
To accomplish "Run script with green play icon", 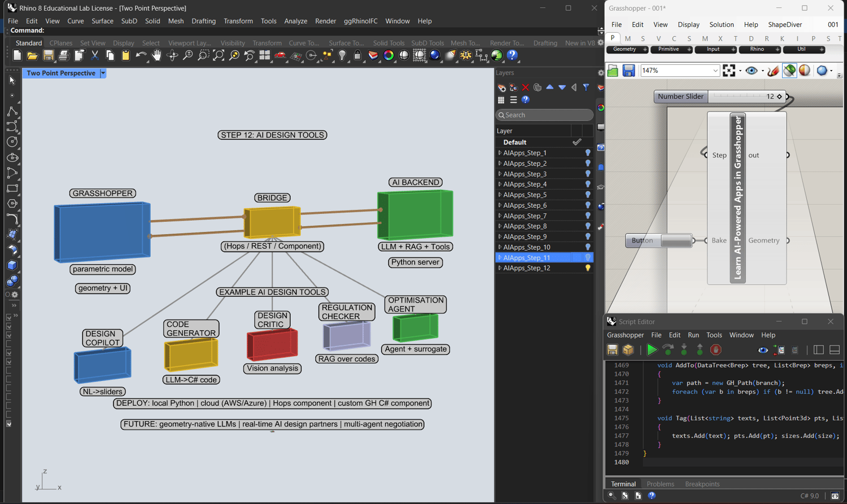I will 652,350.
